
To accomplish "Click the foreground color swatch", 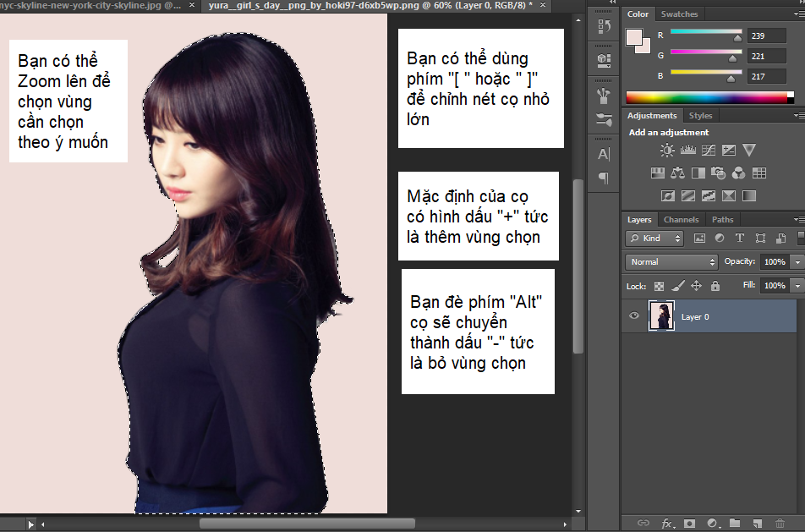I will click(x=633, y=36).
